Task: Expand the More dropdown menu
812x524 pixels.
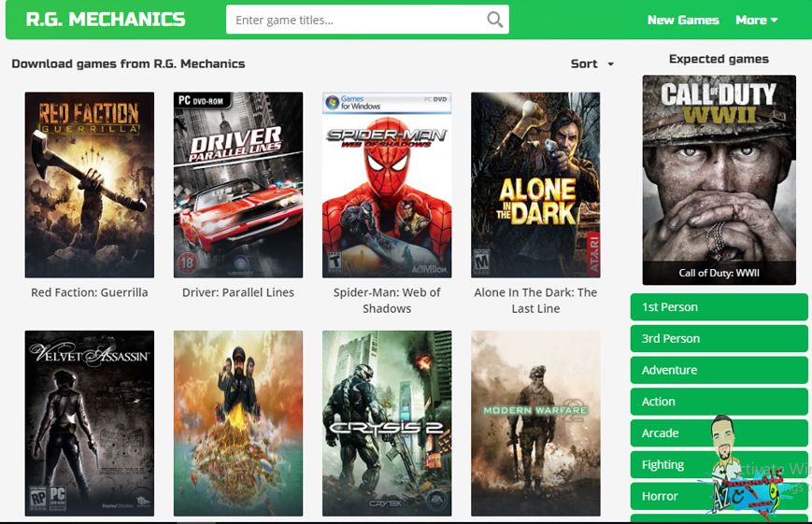Action: [757, 21]
